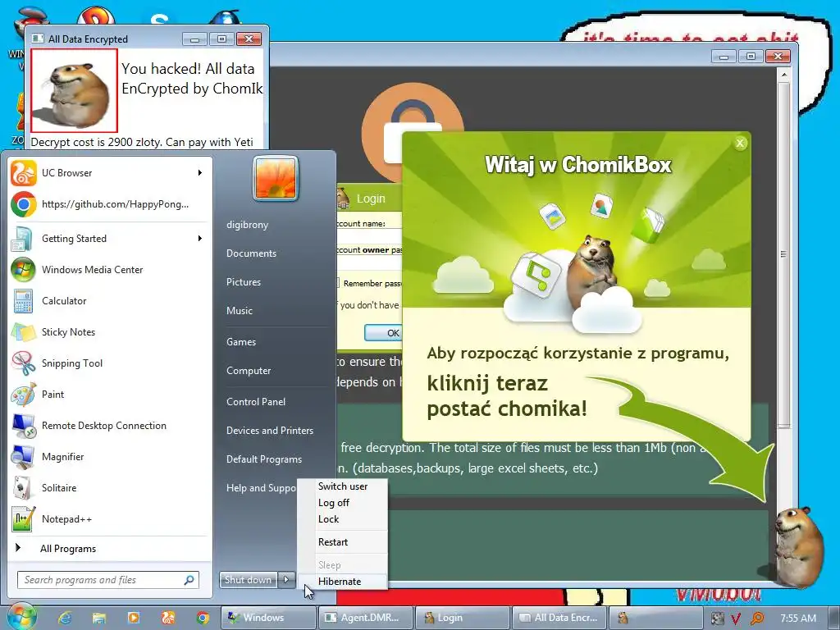Click the user account flower picture
Screen dimensions: 840x630
pos(276,178)
